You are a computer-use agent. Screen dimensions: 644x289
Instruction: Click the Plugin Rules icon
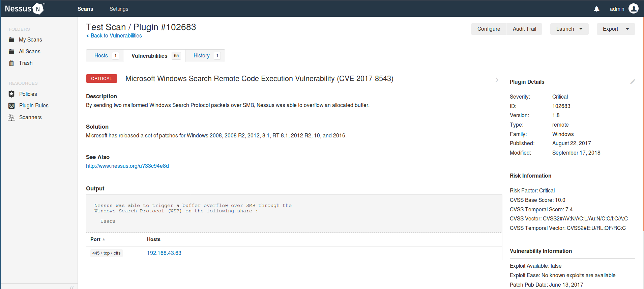[11, 106]
